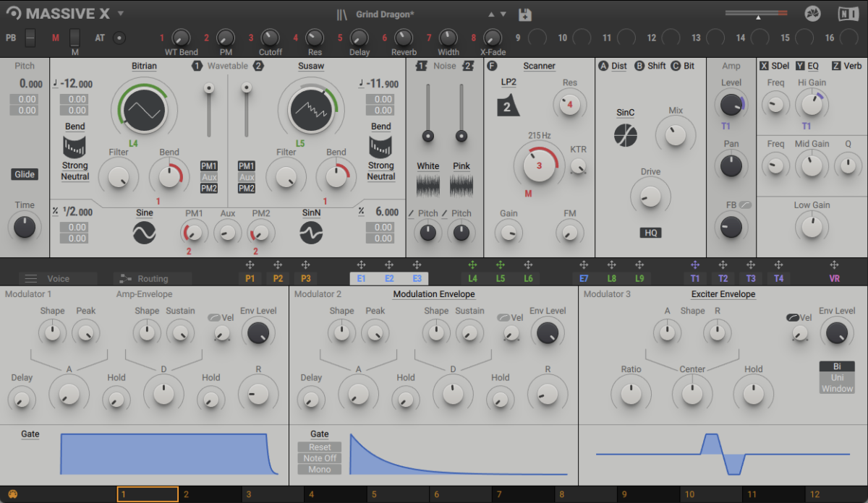Click the Cutoff macro knob 3
The height and width of the screenshot is (503, 868).
pos(270,37)
